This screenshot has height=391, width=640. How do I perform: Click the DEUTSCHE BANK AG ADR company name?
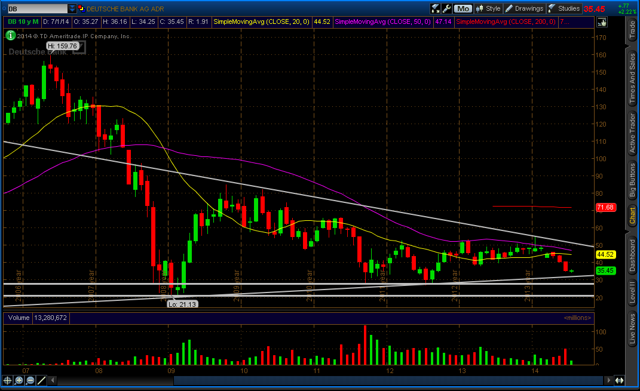(x=125, y=9)
